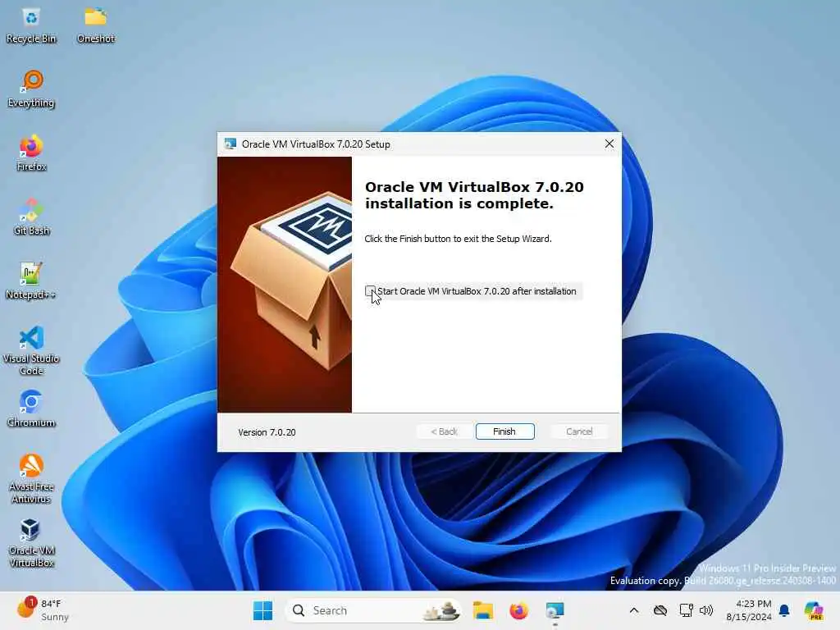Open the volume speaker tray icon
The image size is (840, 630).
[x=706, y=610]
